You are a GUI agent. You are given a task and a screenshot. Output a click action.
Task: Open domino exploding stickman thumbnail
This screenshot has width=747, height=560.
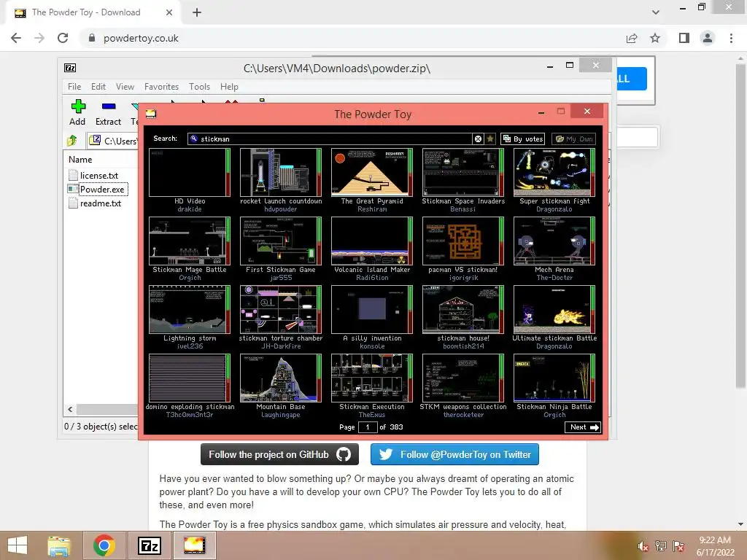pos(189,378)
